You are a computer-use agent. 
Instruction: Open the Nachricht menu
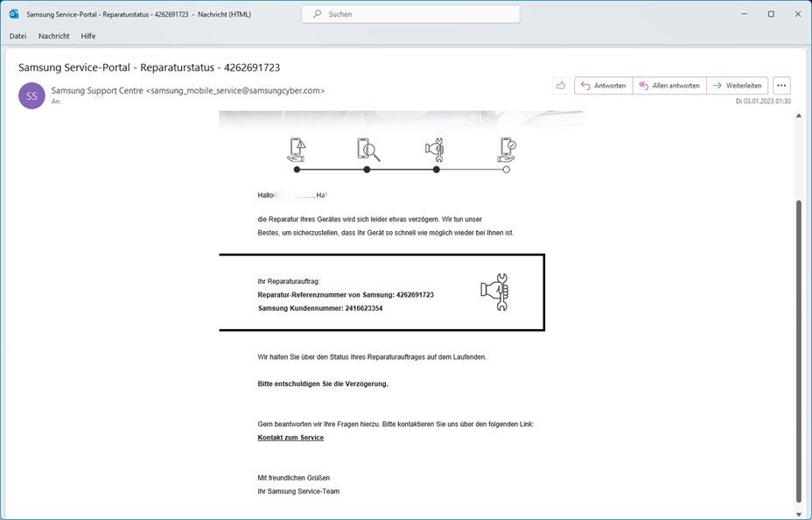click(54, 36)
